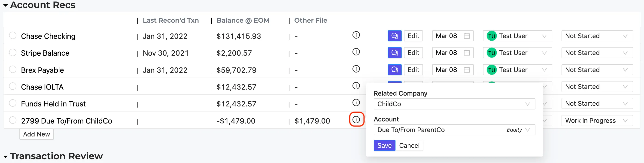
Task: Open status dropdown for Funds Held in Trust row
Action: (597, 103)
